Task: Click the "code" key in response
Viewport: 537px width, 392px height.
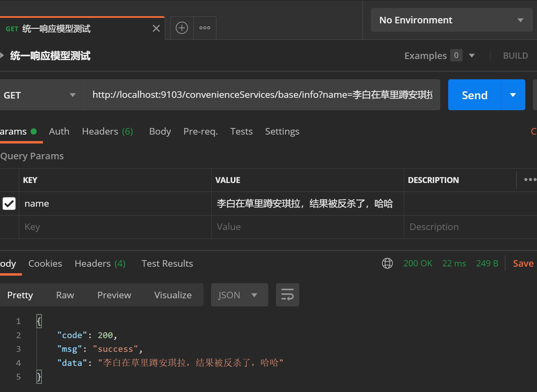Action: click(72, 335)
